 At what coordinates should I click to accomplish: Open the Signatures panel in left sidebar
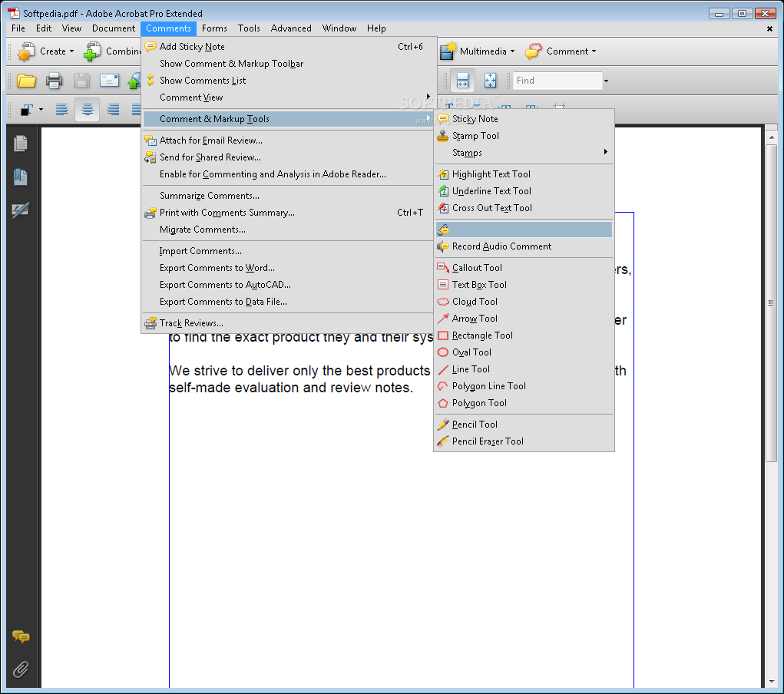(x=21, y=210)
